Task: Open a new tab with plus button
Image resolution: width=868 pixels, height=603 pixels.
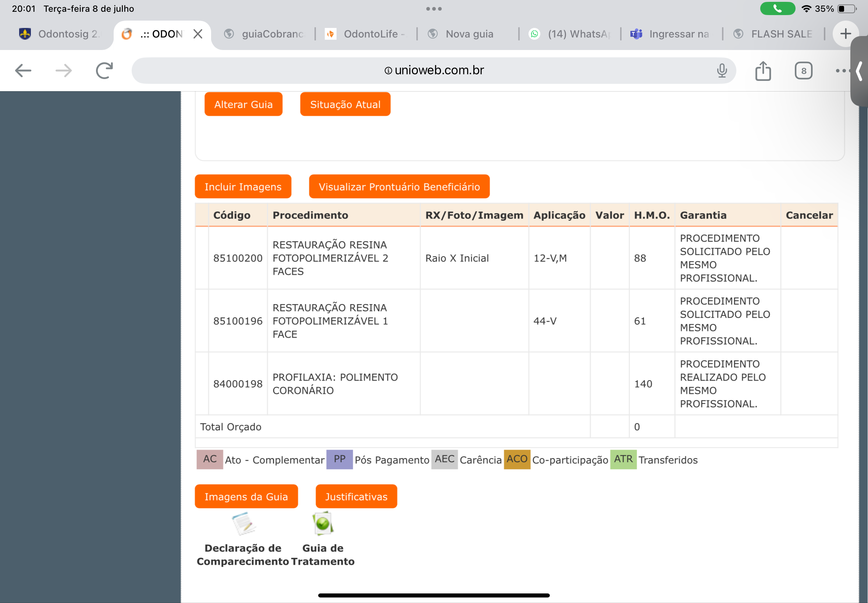Action: pyautogui.click(x=845, y=34)
